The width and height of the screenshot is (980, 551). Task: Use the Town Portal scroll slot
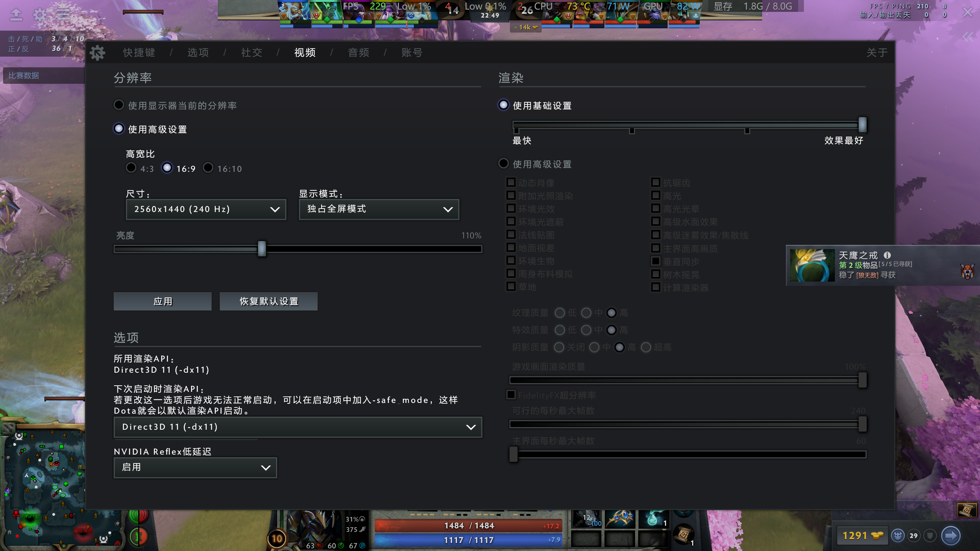point(684,535)
